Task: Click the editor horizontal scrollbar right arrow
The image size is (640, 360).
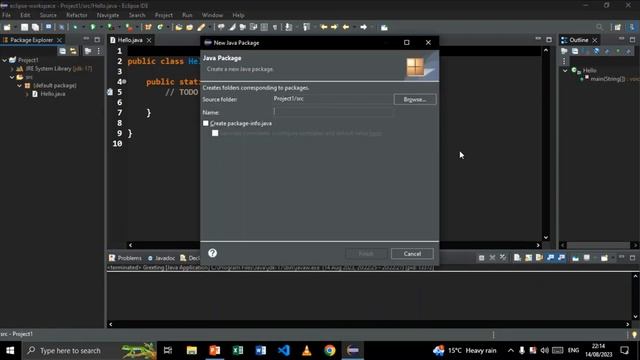Action: [x=538, y=245]
